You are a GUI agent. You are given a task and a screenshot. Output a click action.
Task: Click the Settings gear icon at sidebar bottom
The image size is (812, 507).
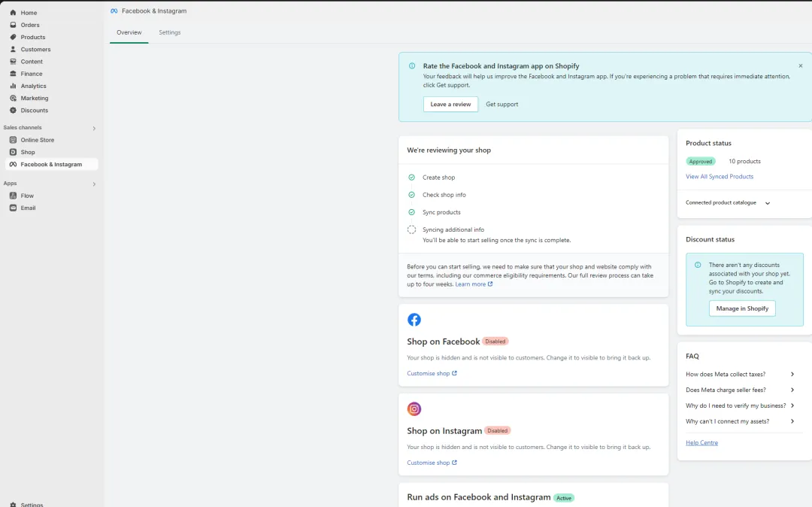coord(13,505)
